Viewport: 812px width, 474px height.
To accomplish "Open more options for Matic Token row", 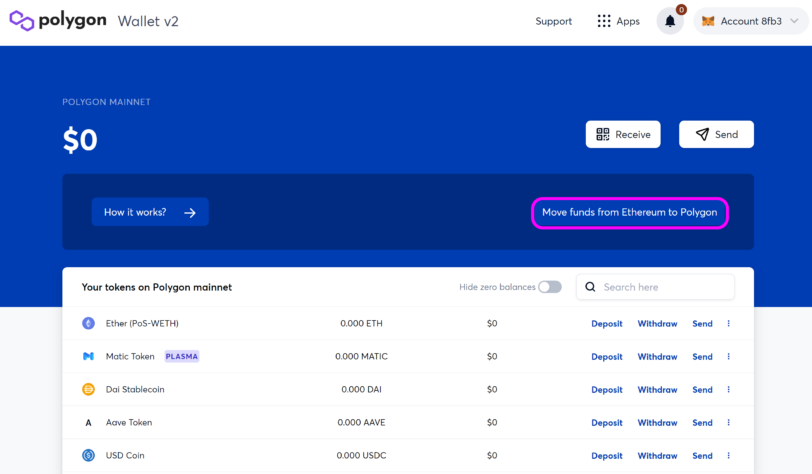I will coord(729,356).
